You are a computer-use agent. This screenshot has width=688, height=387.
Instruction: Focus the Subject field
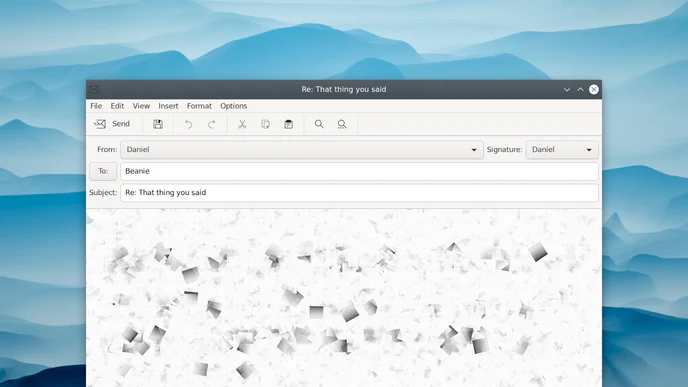[359, 193]
